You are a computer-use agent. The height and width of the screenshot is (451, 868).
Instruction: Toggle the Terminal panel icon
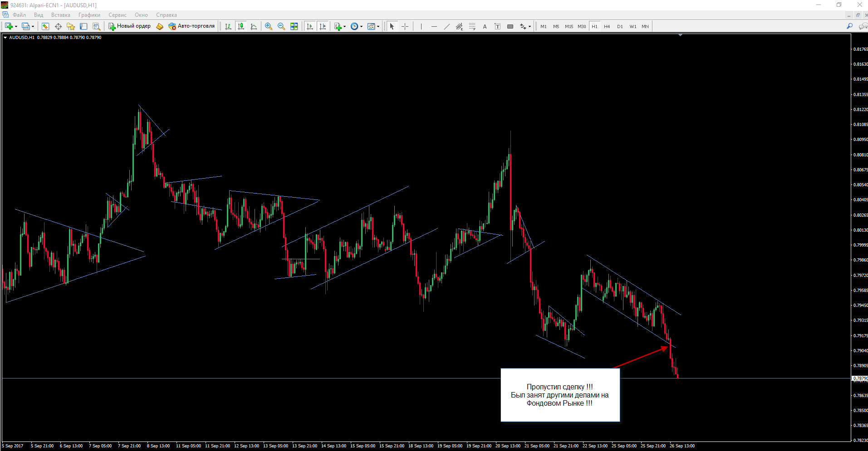click(83, 26)
